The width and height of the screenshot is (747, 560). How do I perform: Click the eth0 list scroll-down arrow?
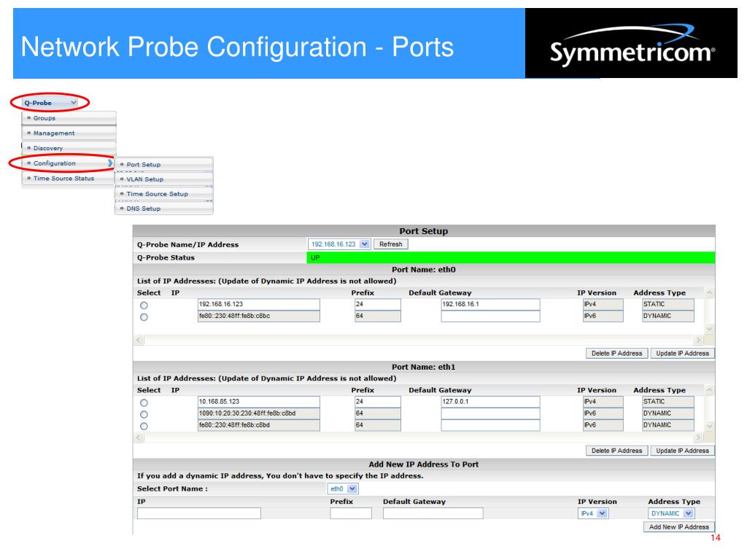(x=709, y=329)
